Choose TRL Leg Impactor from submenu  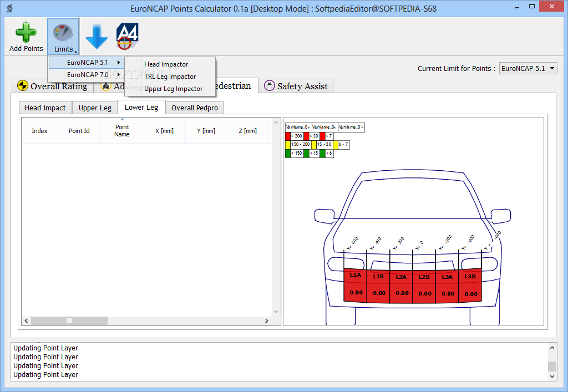coord(170,77)
